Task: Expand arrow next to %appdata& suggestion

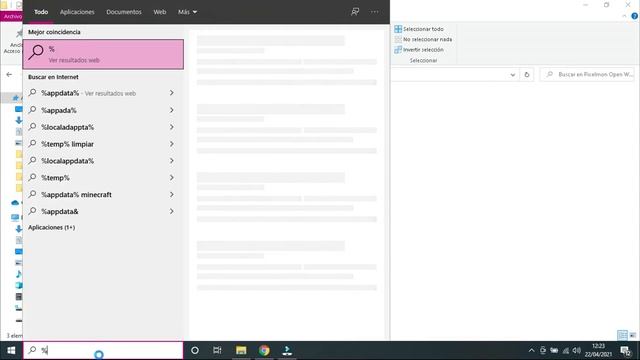Action: click(171, 211)
